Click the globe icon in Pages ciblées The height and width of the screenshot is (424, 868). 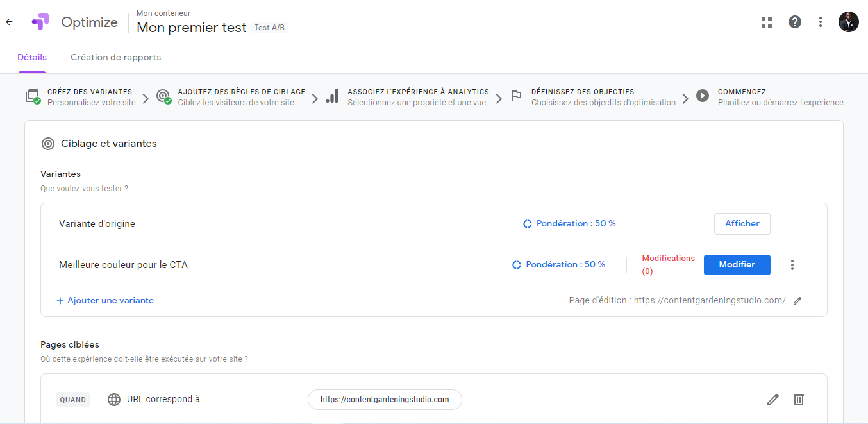point(113,399)
